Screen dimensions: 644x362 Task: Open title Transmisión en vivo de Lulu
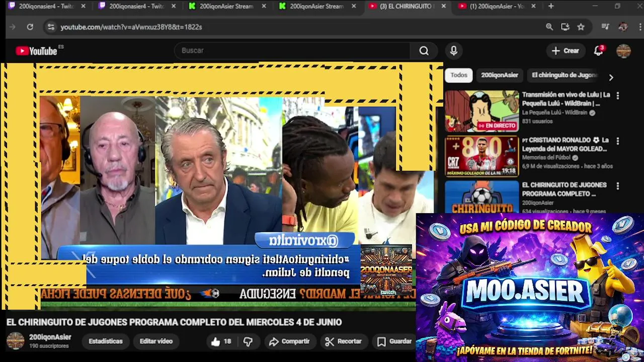click(566, 99)
